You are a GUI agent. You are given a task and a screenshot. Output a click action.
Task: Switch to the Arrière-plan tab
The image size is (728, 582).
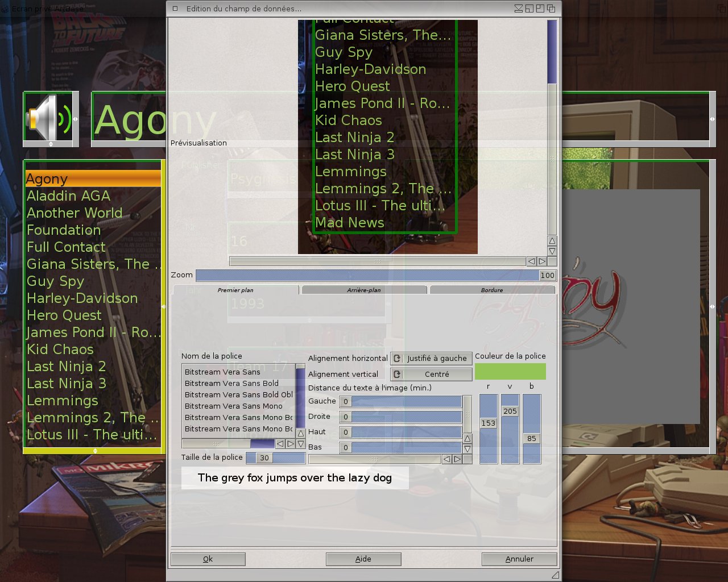click(364, 290)
